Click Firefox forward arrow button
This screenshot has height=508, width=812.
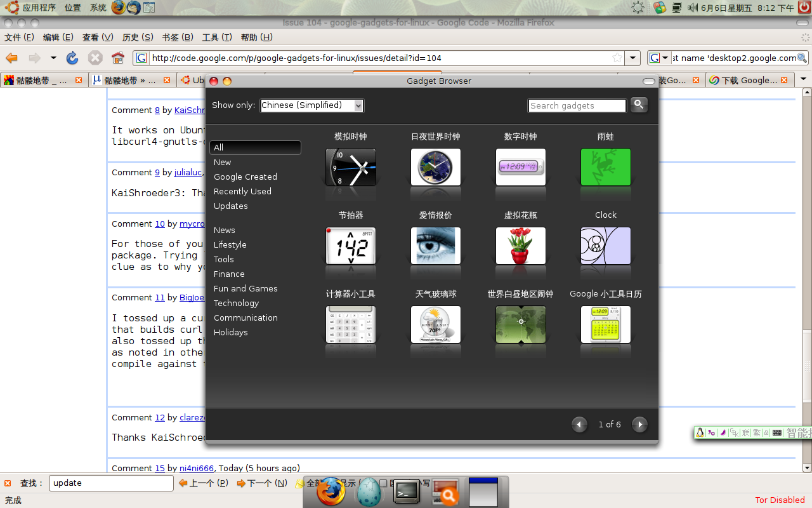[34, 58]
